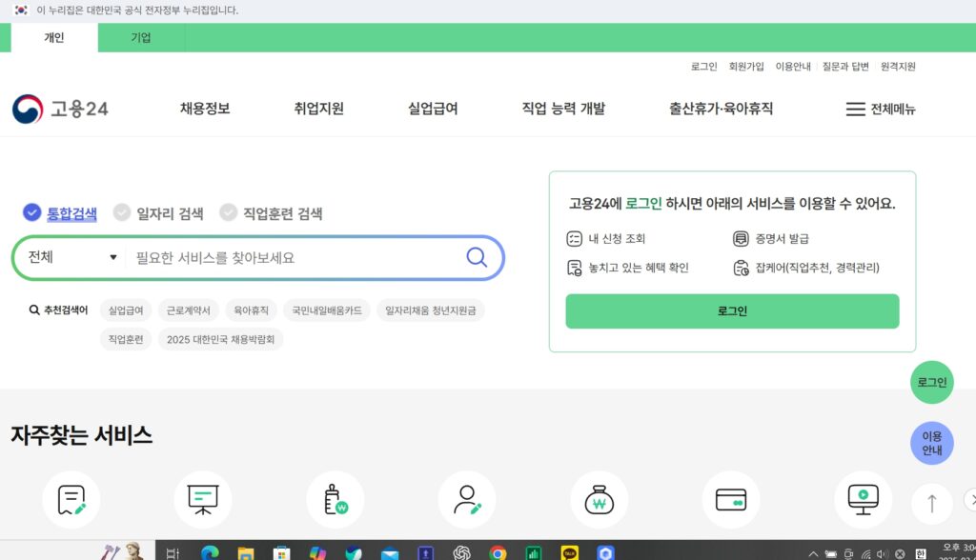Open the hamburger 전체메뉴 icon

click(855, 109)
